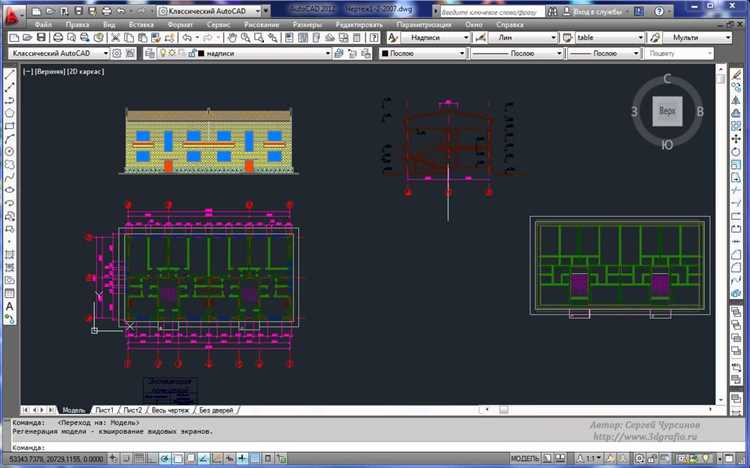
Task: Open the Рисование menu
Action: click(261, 24)
